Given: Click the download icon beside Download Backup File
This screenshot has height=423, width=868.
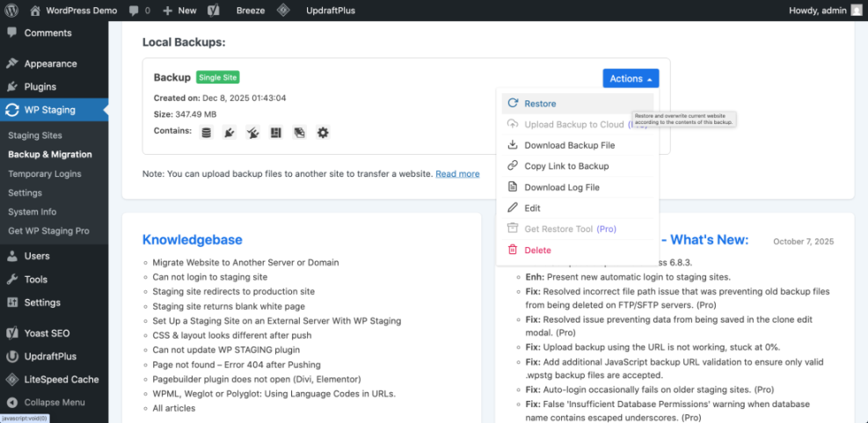Looking at the screenshot, I should (514, 145).
